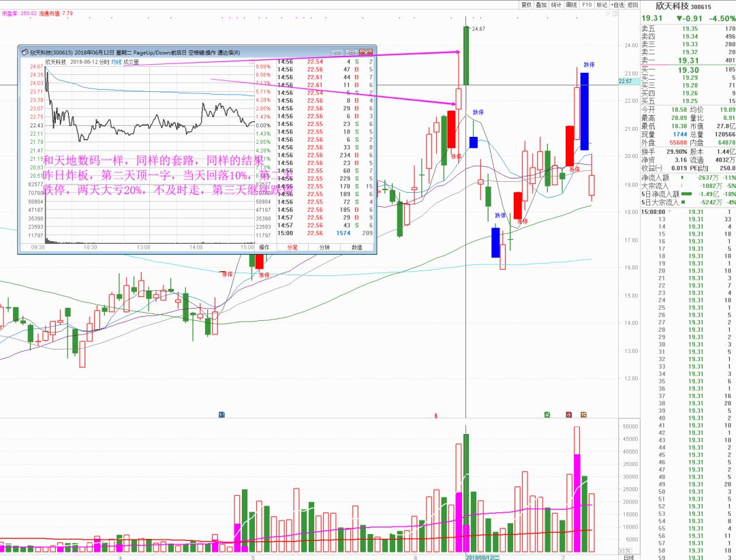Viewport: 736px width, 560px height.
Task: Click the orange event marker icon
Action: (583, 414)
